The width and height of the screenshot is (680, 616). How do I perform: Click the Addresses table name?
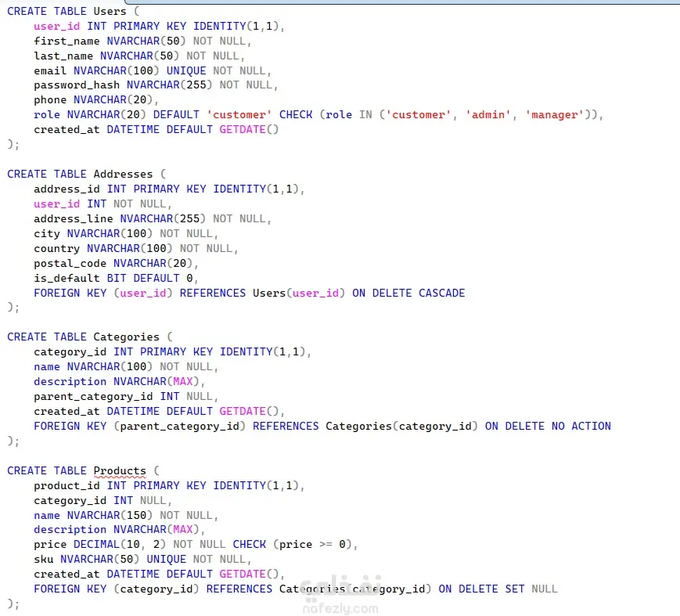tap(123, 175)
